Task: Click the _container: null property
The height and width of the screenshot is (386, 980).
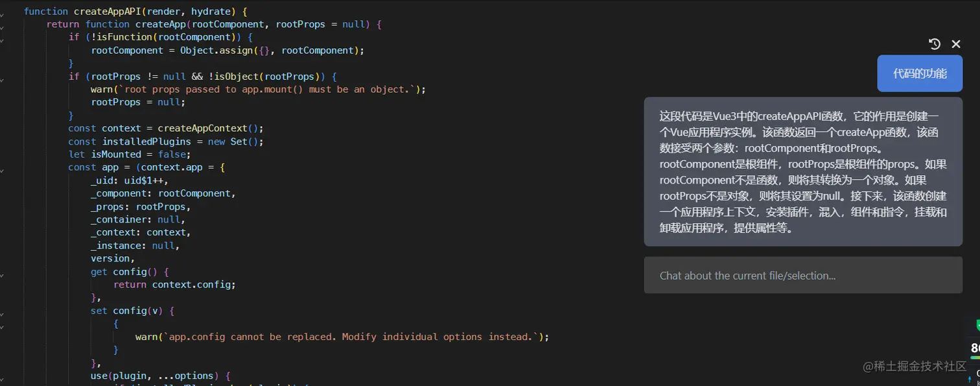Action: [x=138, y=219]
